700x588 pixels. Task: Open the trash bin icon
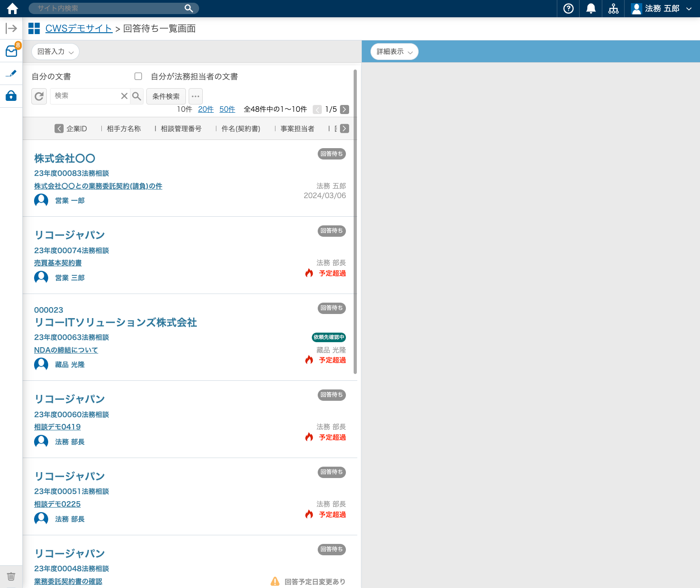coord(11,577)
